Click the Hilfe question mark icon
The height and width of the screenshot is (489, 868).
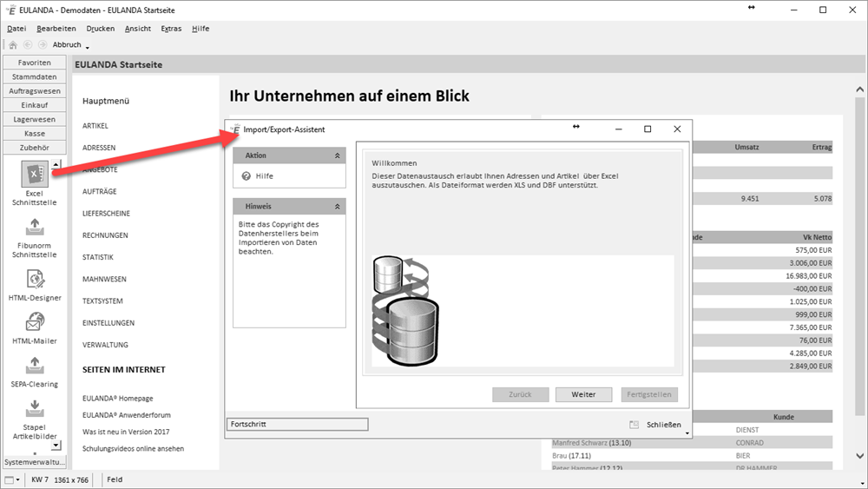tap(247, 176)
